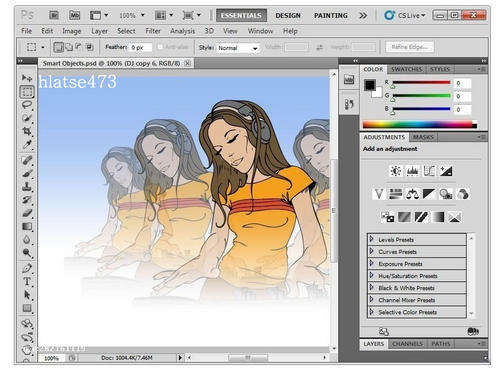Open the View Extras dropdown

(x=99, y=15)
